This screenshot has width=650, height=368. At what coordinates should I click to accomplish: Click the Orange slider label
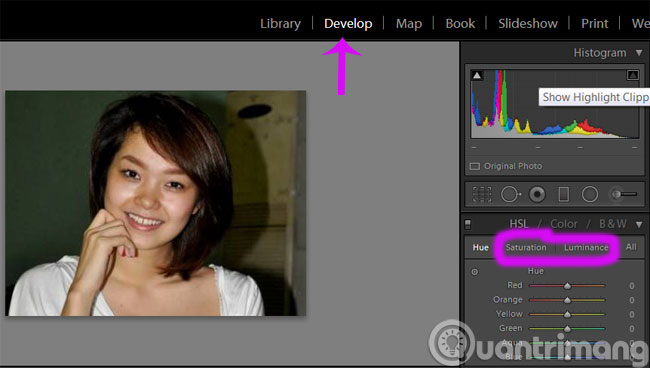[507, 300]
